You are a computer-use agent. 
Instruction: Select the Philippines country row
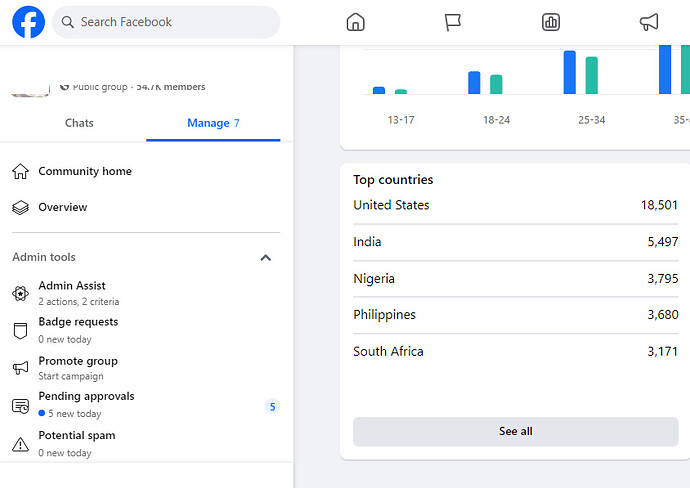click(x=515, y=315)
